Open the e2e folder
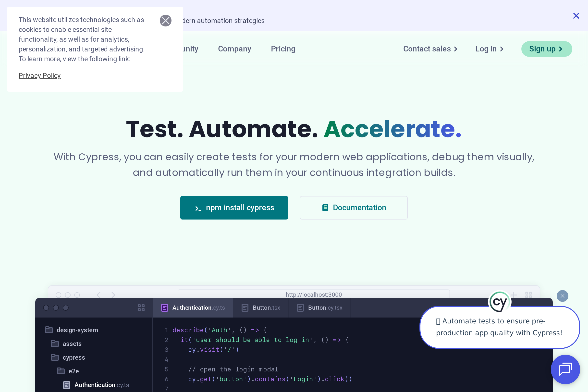Image resolution: width=588 pixels, height=392 pixels. [68, 371]
